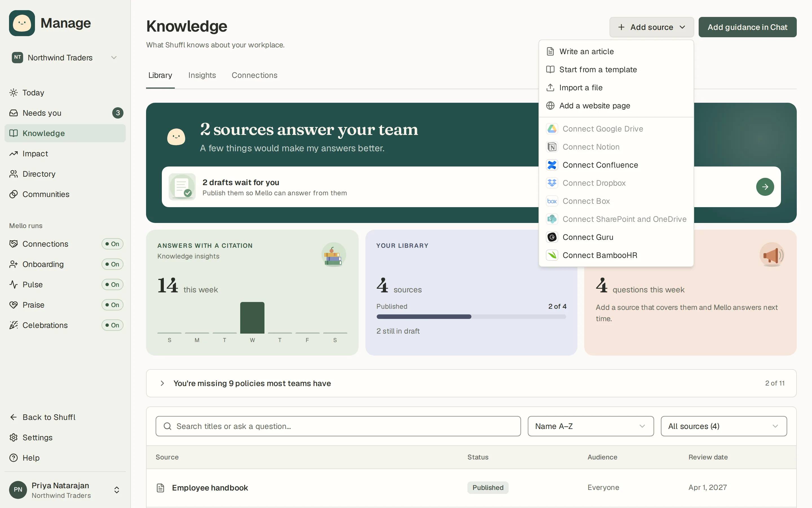Click the book icon beside Knowledge in sidebar
Image resolution: width=812 pixels, height=508 pixels.
14,133
